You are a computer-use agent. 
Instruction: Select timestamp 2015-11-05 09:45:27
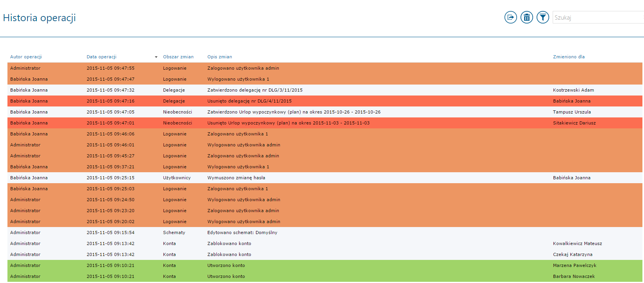(x=111, y=156)
